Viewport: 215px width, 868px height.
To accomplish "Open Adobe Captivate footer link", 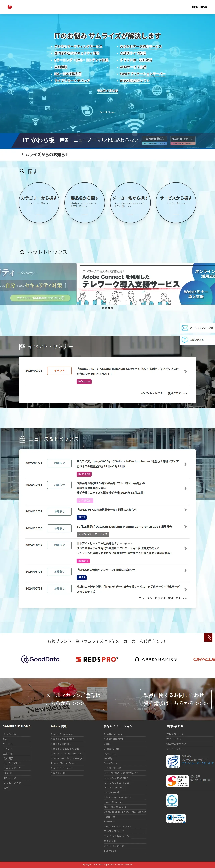I will coord(62,734).
